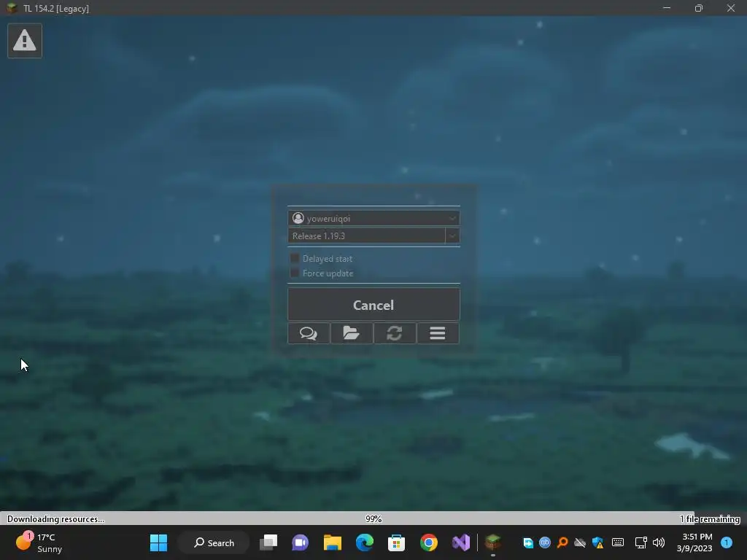
Task: Restore down the TL launcher window
Action: [698, 8]
